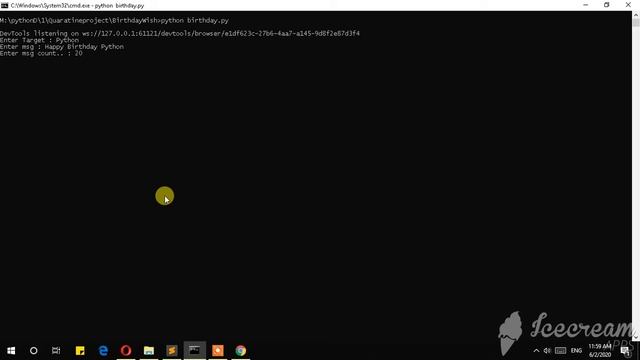Open Cortana search circle
640x360 pixels.
(x=33, y=350)
